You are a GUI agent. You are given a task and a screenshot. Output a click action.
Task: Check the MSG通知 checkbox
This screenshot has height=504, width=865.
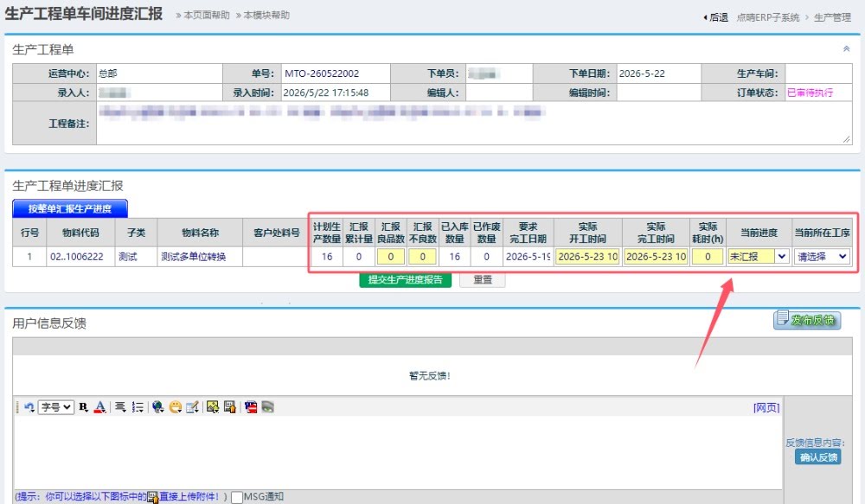pyautogui.click(x=237, y=497)
